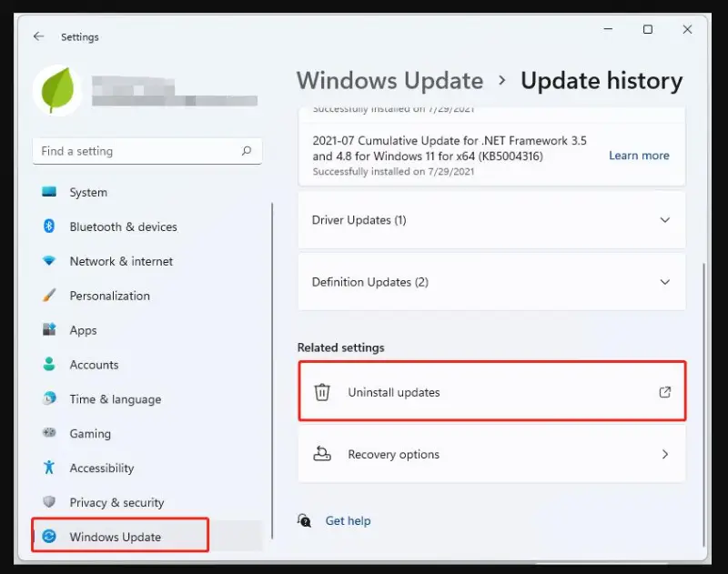
Task: Click the Update history page title
Action: click(602, 80)
